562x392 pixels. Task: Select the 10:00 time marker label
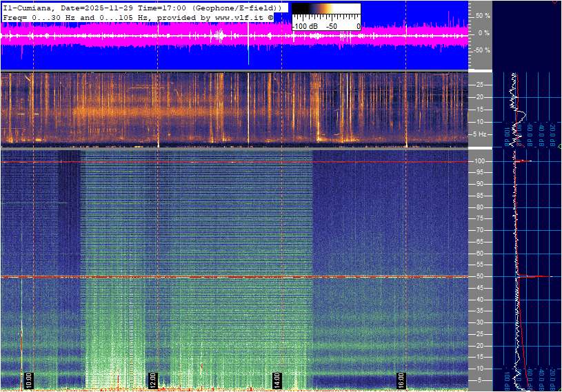click(29, 380)
